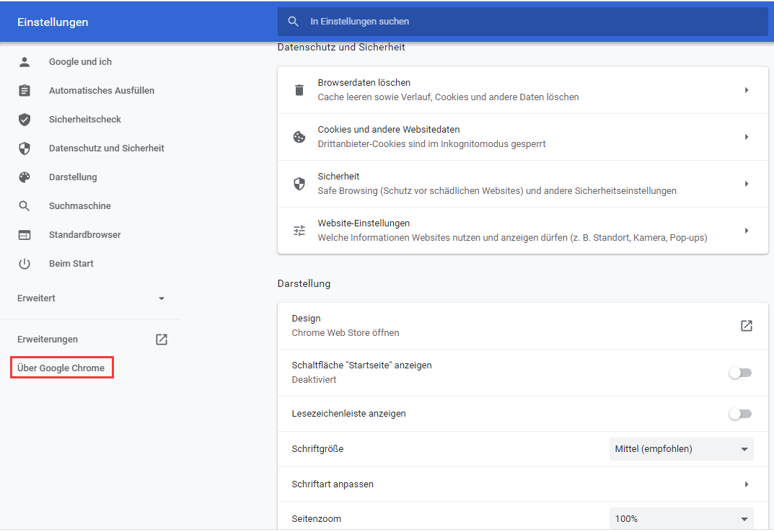Click the cookie icon in Cookies row

coord(299,137)
